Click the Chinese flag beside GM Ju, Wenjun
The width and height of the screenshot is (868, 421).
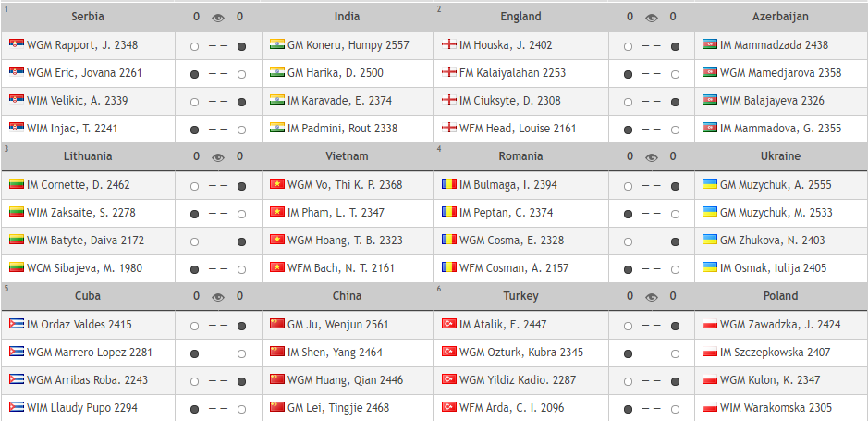(276, 324)
